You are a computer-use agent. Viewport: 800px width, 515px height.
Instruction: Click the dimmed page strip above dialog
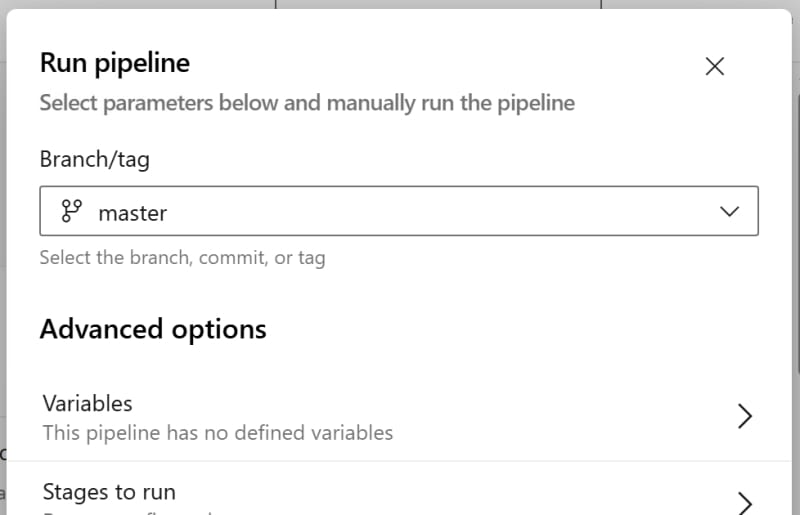tap(400, 4)
